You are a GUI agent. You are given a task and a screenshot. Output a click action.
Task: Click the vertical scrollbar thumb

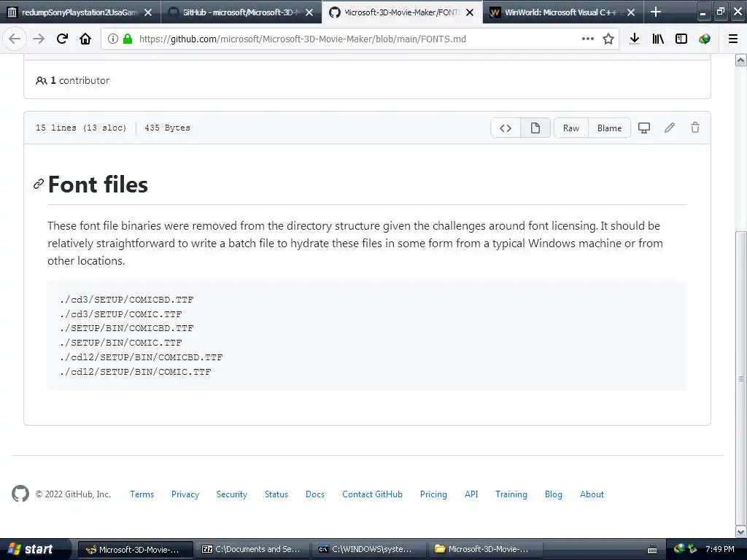741,377
